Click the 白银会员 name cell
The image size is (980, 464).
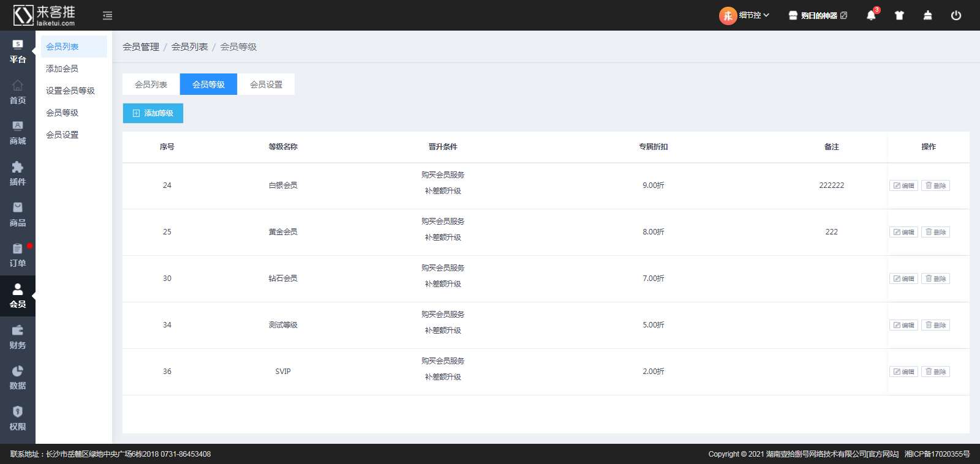click(283, 185)
